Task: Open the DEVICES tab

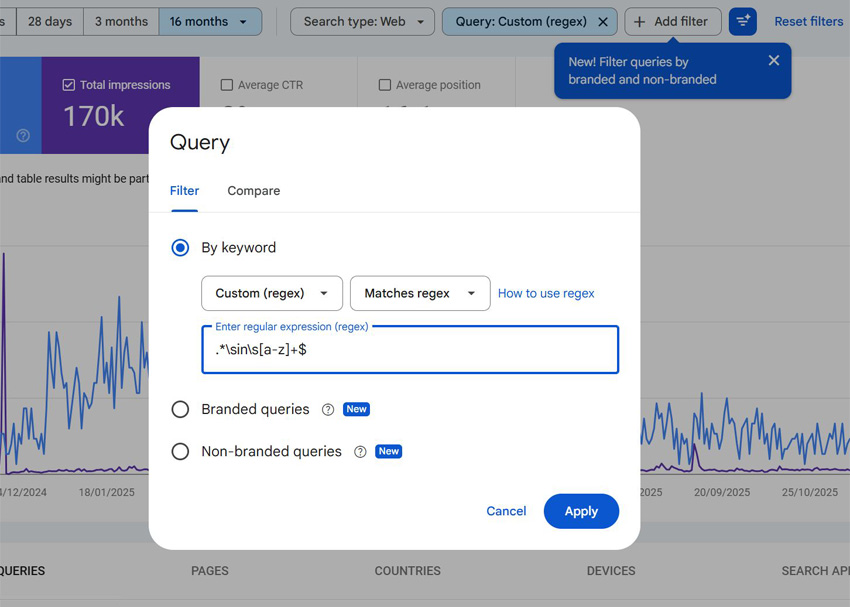Action: (611, 571)
